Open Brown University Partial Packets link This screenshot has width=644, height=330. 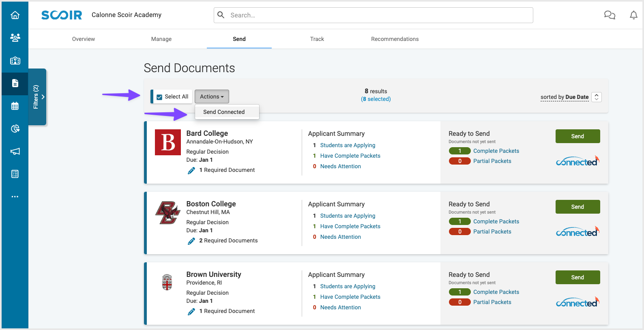[x=492, y=302]
